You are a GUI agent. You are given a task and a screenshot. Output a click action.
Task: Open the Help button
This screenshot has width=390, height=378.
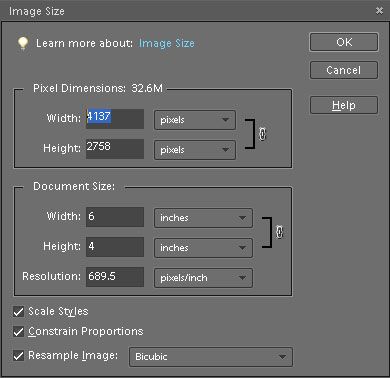(x=344, y=105)
